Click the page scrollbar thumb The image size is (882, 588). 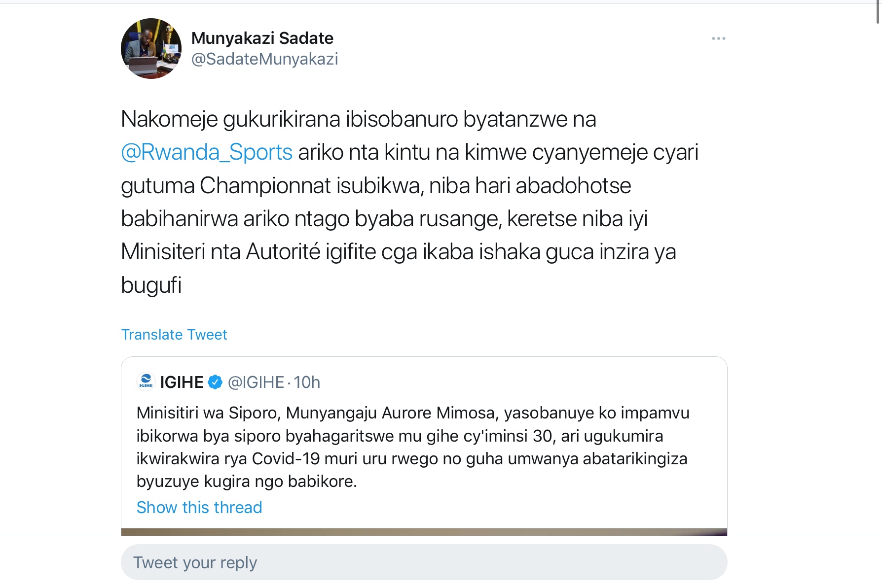pos(878,12)
